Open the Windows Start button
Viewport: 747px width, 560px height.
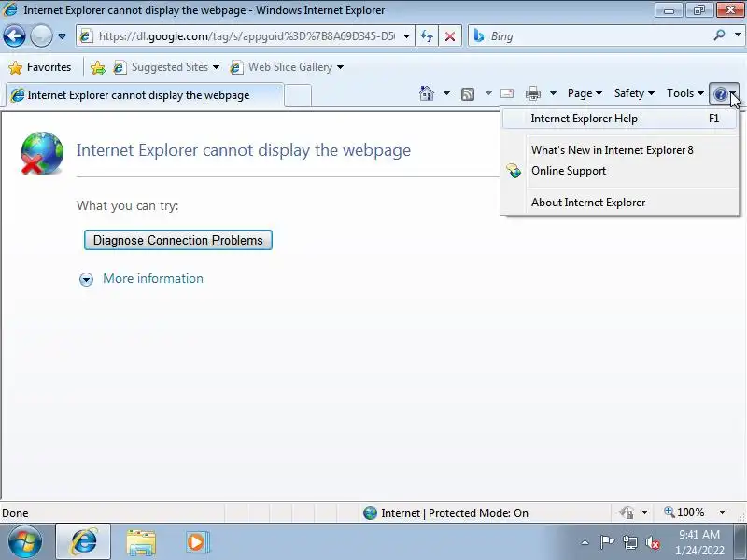coord(25,541)
